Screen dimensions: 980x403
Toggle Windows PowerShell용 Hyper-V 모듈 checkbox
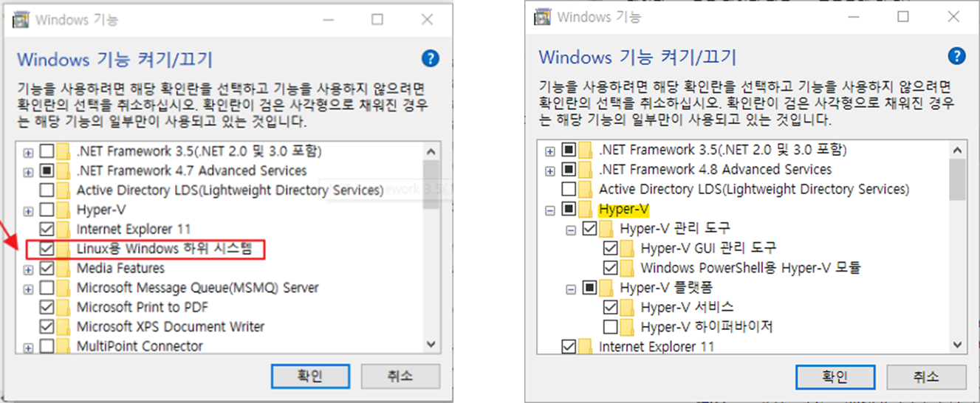click(611, 267)
